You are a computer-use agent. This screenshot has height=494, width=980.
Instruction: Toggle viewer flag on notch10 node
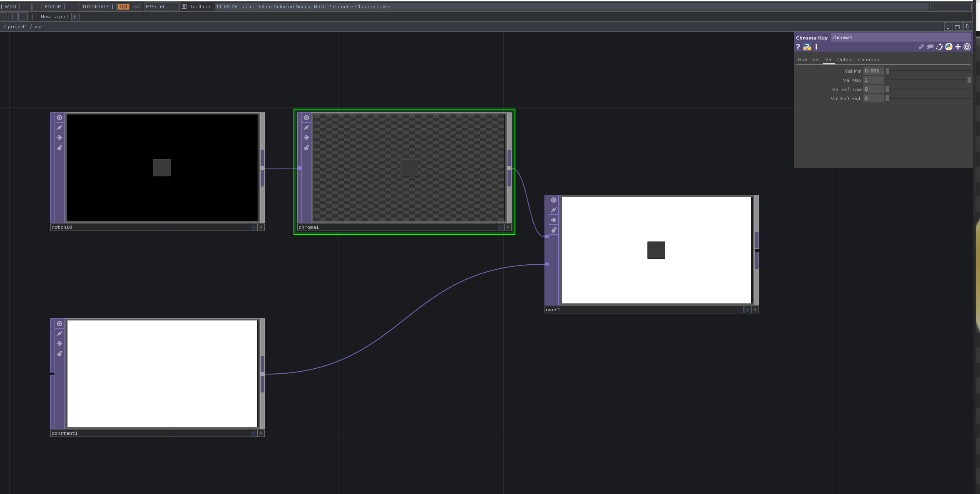[60, 118]
